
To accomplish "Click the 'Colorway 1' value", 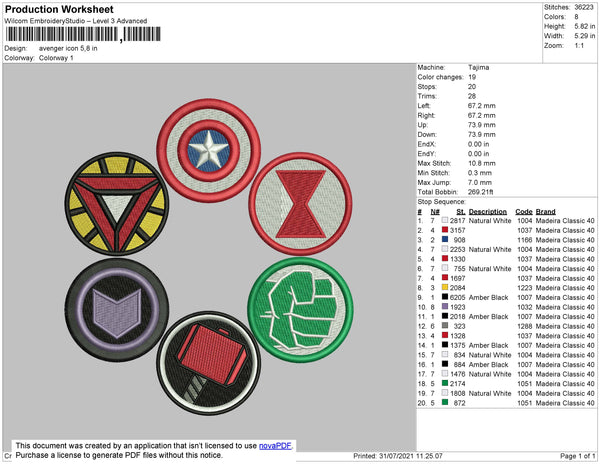I will tap(56, 58).
